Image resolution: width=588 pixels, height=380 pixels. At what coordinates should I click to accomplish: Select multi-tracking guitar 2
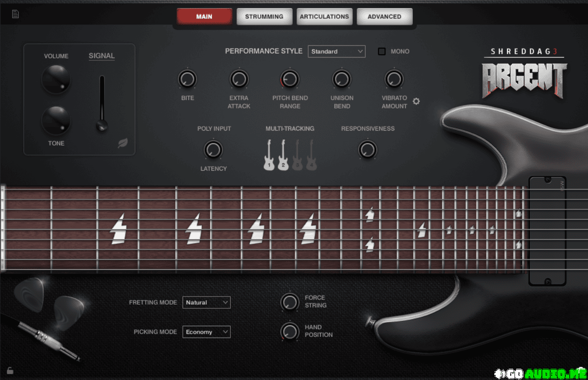[x=283, y=156]
